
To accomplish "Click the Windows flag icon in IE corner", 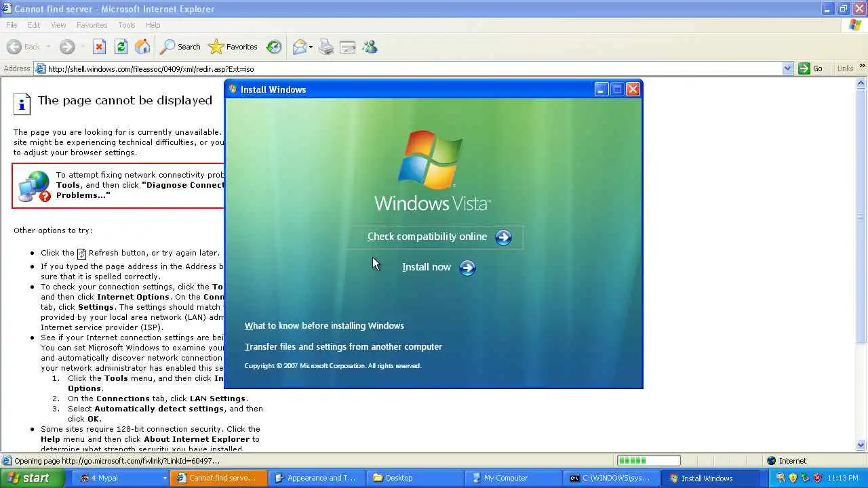I will point(855,25).
